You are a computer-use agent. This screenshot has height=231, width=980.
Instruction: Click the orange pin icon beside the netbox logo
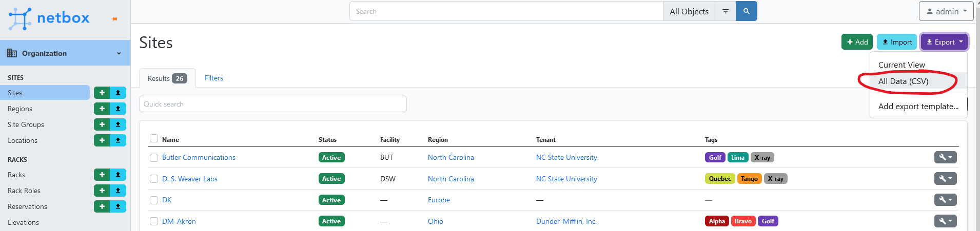[x=114, y=19]
